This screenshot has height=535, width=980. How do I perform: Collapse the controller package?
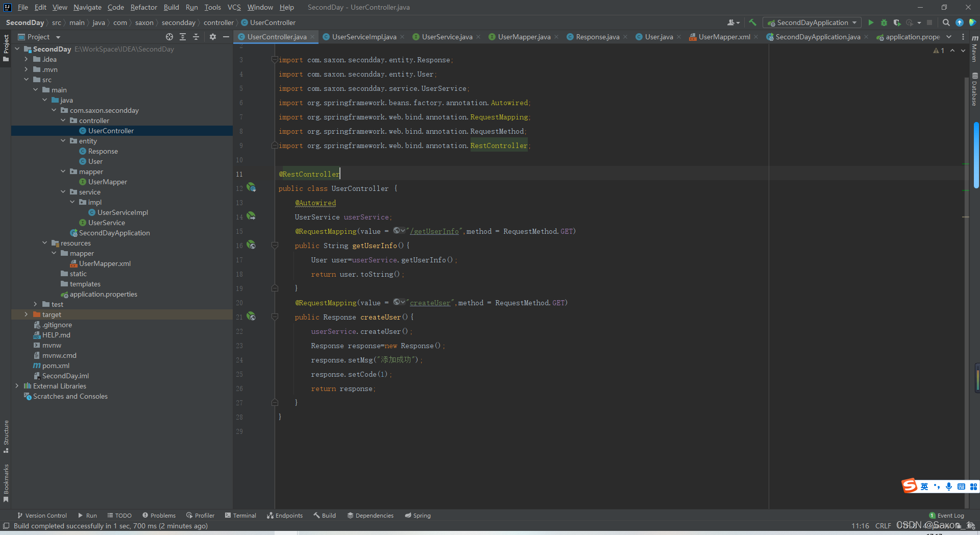click(x=63, y=120)
